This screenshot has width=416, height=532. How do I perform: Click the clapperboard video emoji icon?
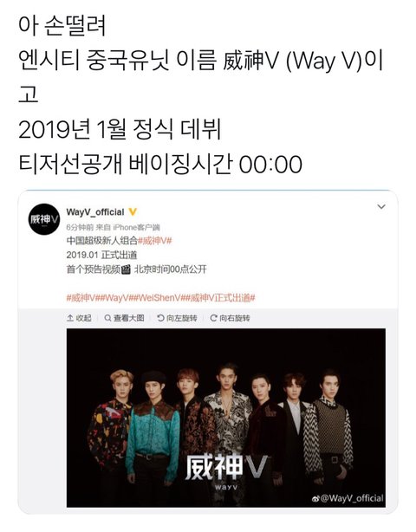click(126, 269)
